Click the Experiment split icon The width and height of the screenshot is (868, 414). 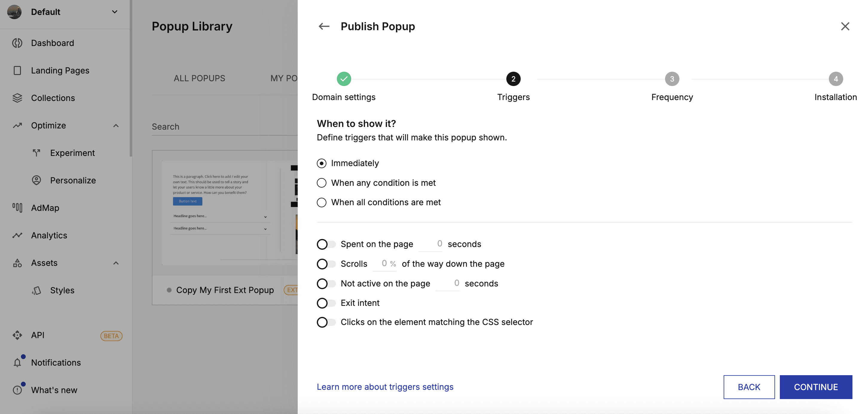click(x=36, y=153)
